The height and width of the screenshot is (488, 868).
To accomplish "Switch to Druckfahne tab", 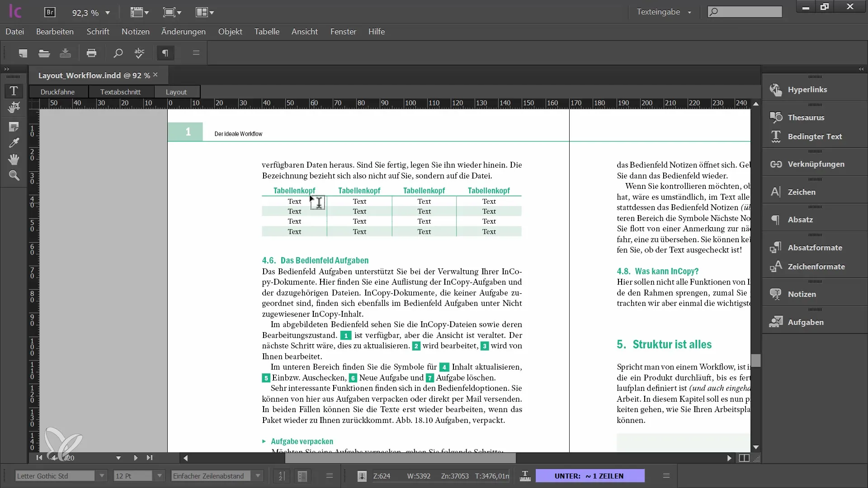I will (58, 92).
